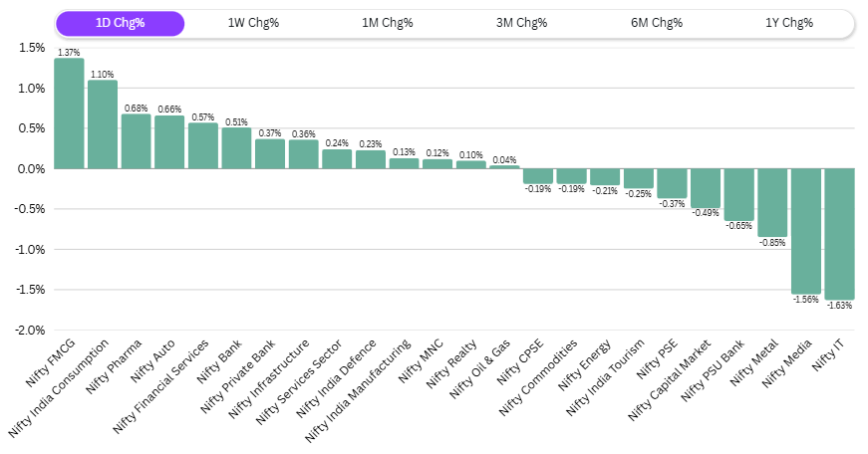Click the Nifty IT negative bar
This screenshot has width=868, height=454.
pyautogui.click(x=839, y=234)
